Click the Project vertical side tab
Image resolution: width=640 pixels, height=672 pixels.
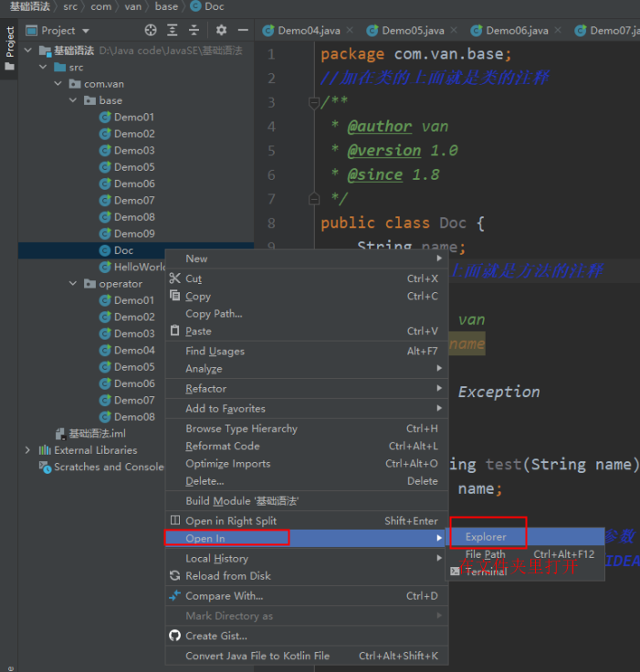(9, 48)
